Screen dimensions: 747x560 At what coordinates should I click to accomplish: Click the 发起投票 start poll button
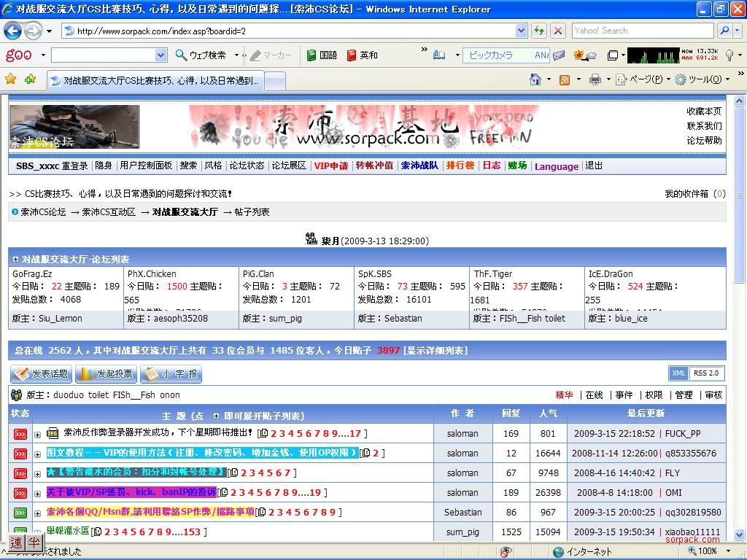click(x=105, y=374)
